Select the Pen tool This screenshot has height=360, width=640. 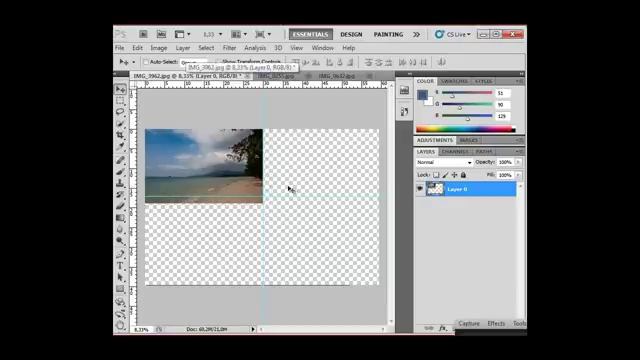click(120, 255)
